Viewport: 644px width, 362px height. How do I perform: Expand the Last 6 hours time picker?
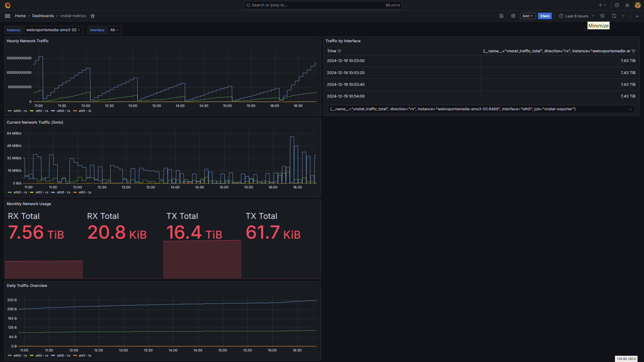tap(577, 16)
